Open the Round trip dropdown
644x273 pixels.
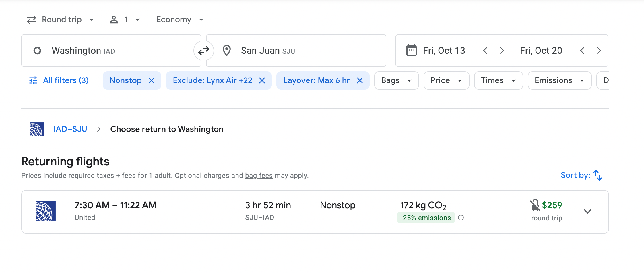pos(61,20)
